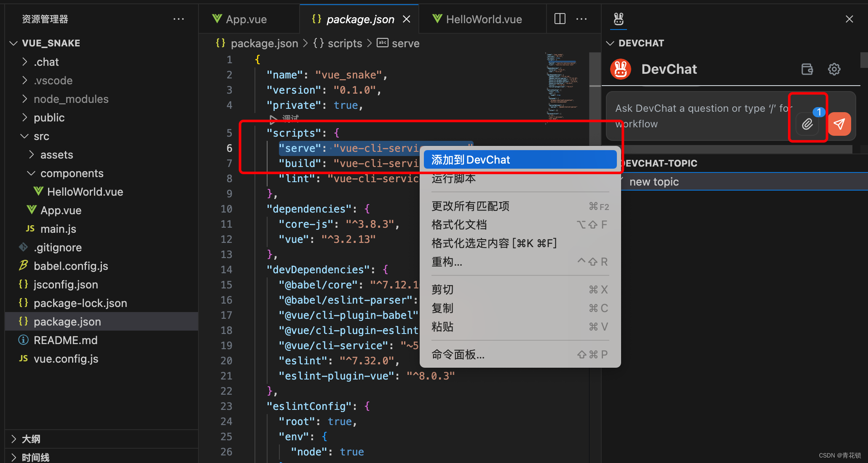Click the attachment paperclip icon in DevChat

[x=807, y=124]
